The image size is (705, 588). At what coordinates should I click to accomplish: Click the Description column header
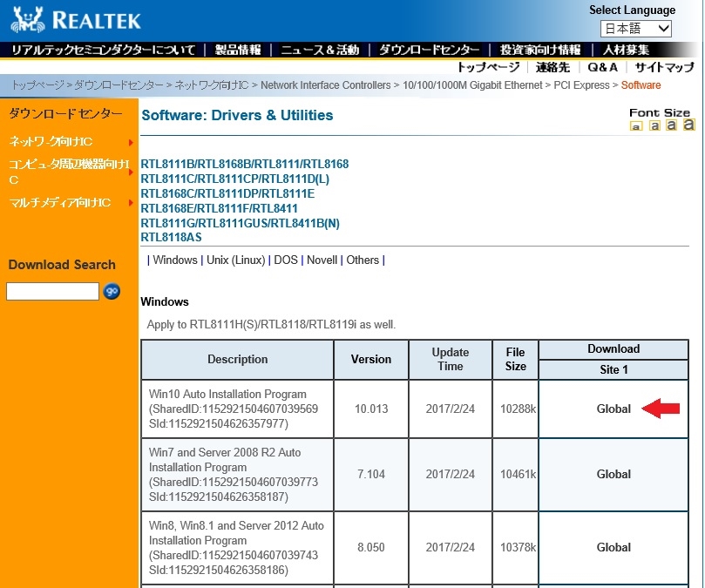tap(237, 359)
